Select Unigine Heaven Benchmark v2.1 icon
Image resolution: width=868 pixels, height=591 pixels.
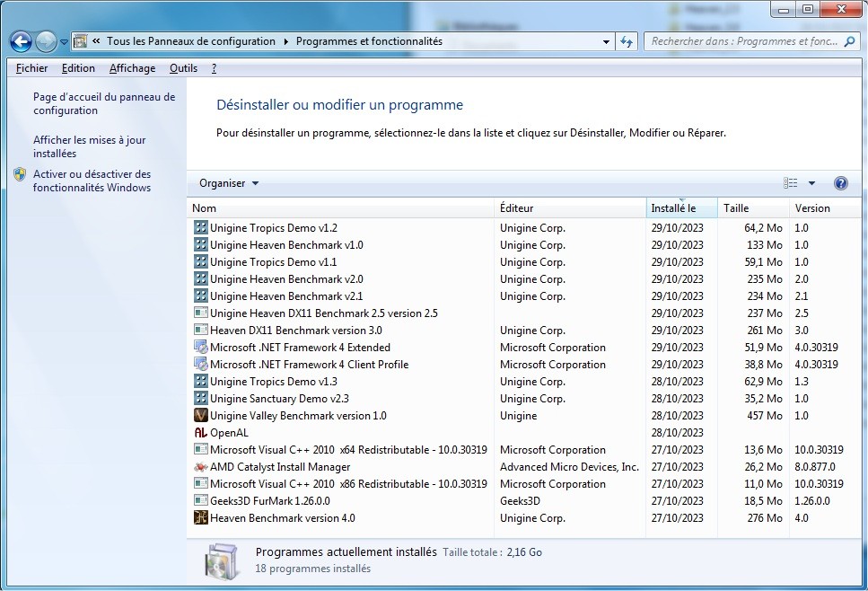pyautogui.click(x=200, y=295)
